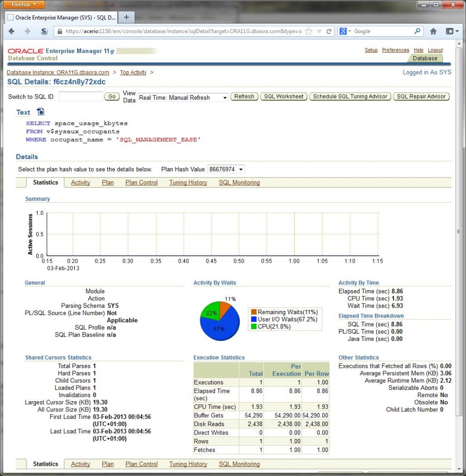Switch to the top Plan Control tab
Screen dimensions: 466x476
(x=141, y=182)
